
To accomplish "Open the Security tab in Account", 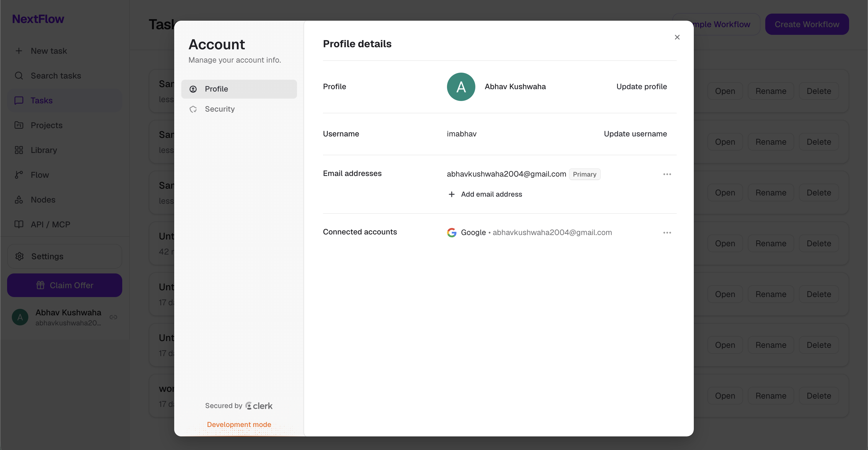I will click(x=239, y=109).
